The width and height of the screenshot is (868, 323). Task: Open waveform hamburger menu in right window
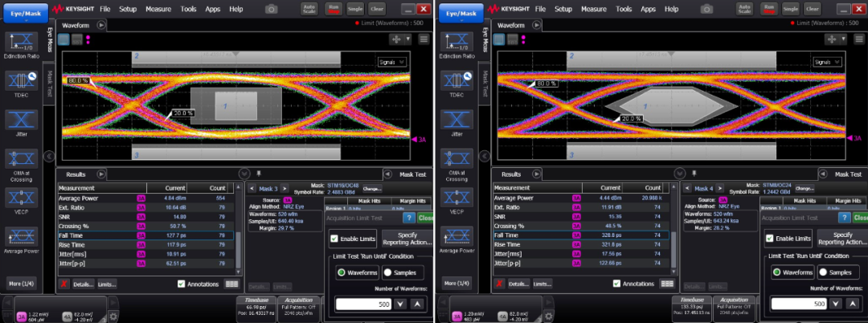pos(859,39)
